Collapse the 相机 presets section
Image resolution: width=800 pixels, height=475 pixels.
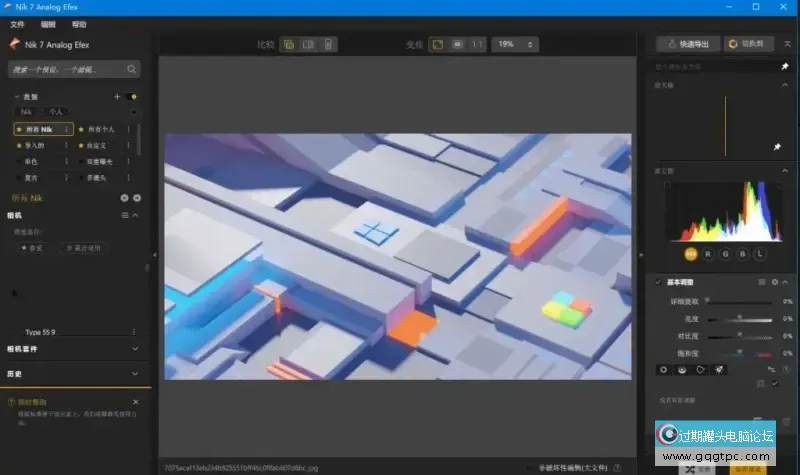tap(136, 216)
